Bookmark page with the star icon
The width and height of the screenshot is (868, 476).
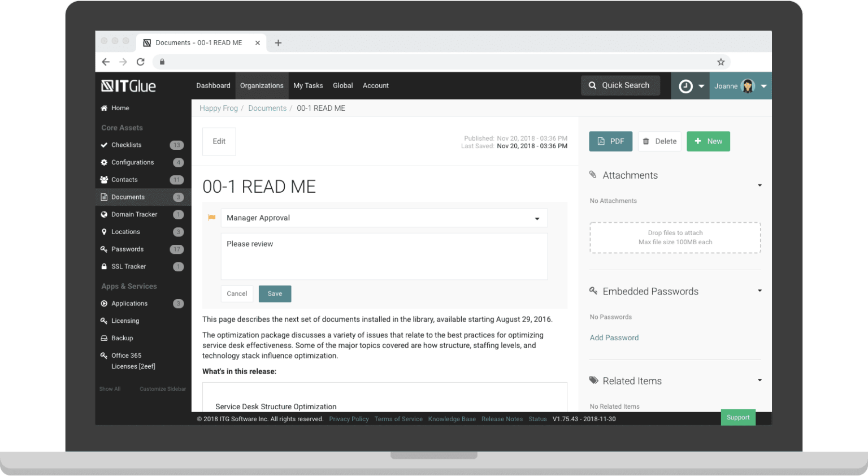(721, 62)
